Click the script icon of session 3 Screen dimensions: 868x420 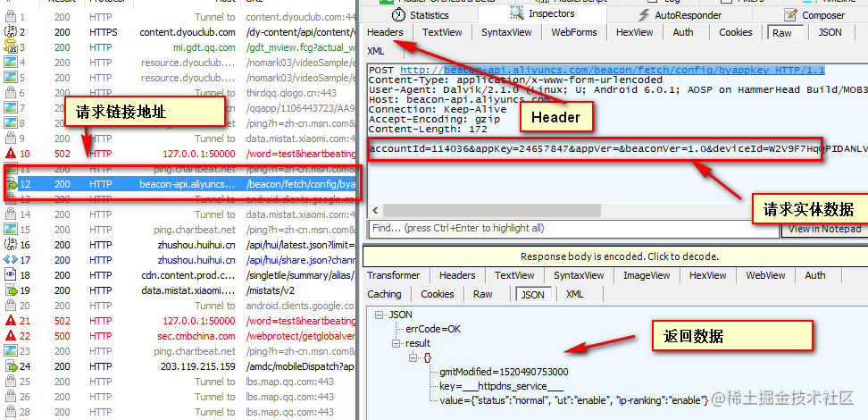[11, 47]
